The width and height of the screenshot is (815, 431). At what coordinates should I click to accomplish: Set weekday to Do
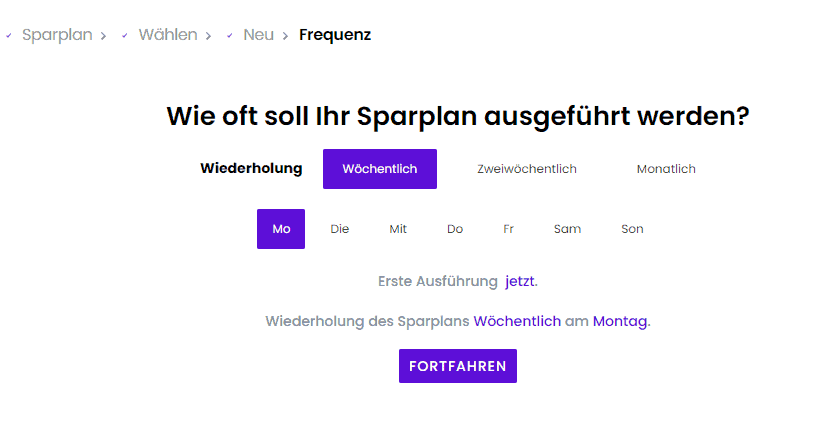[x=455, y=229]
